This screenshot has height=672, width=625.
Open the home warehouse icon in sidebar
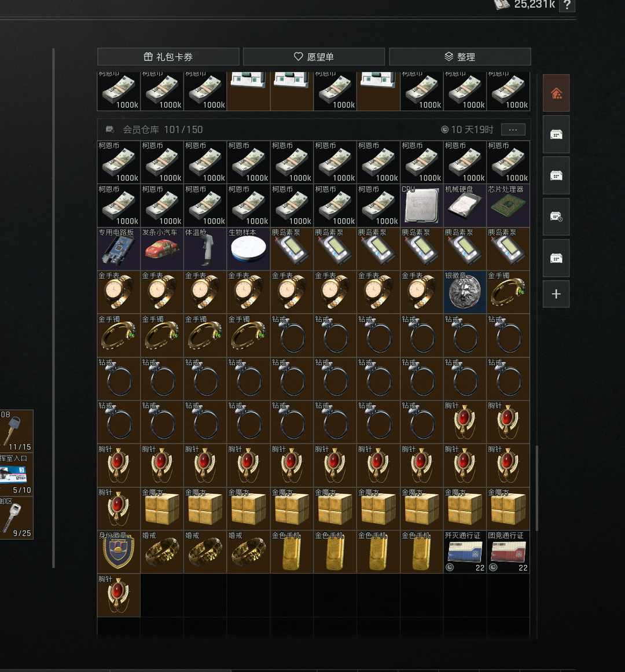556,93
